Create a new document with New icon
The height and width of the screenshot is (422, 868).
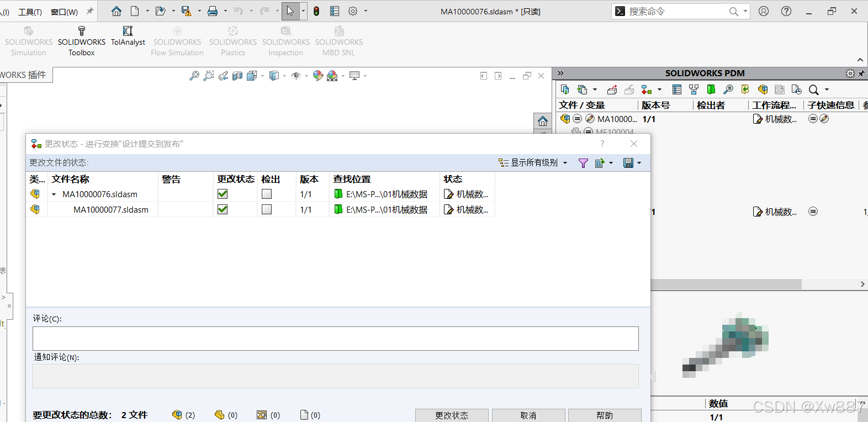(135, 11)
